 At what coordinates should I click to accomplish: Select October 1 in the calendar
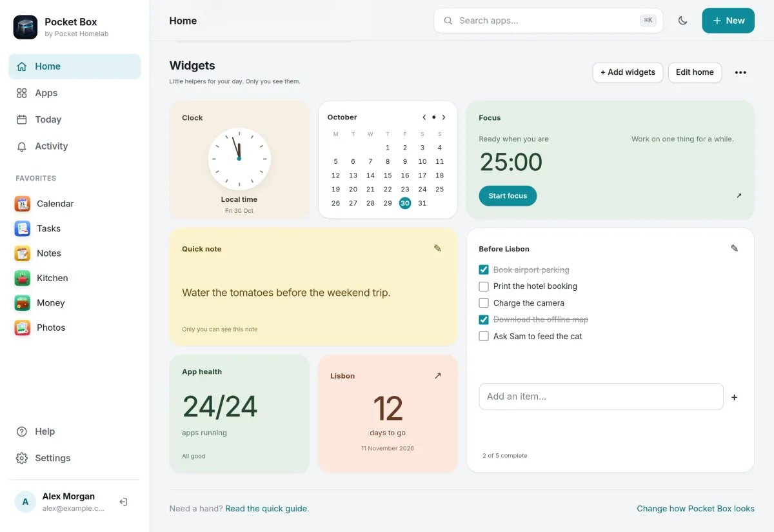(x=388, y=148)
